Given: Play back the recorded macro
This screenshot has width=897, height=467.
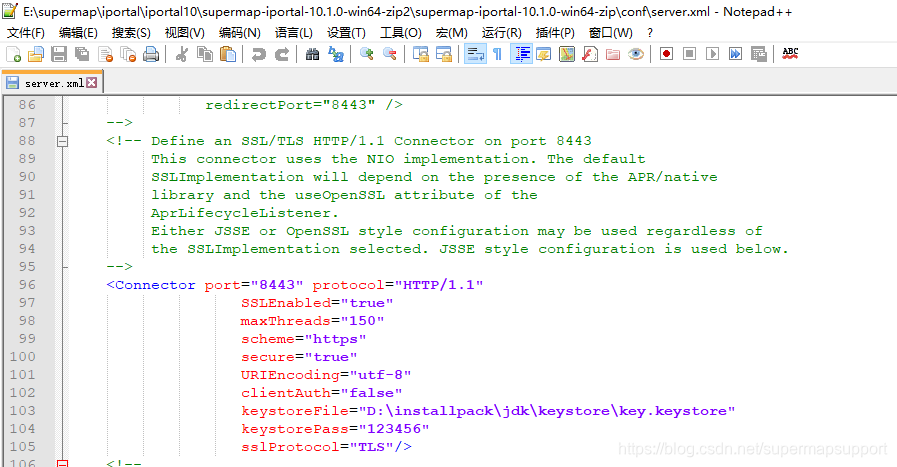Looking at the screenshot, I should [712, 54].
